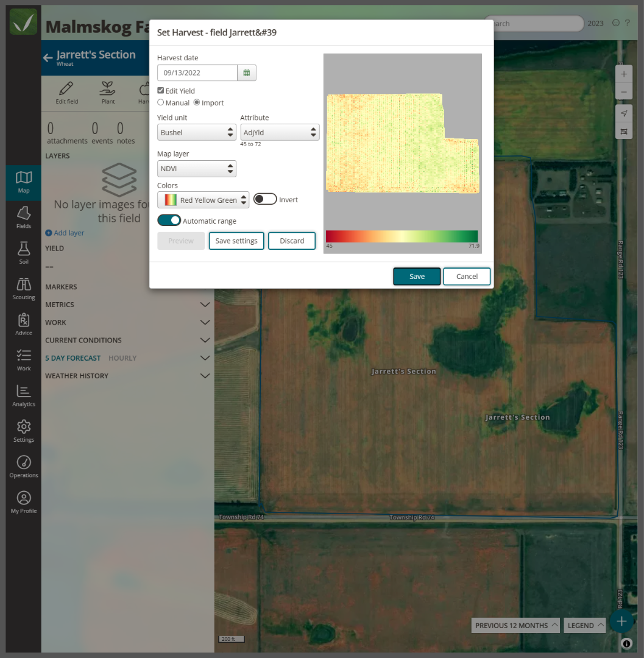Open Work in the left sidebar

point(24,360)
